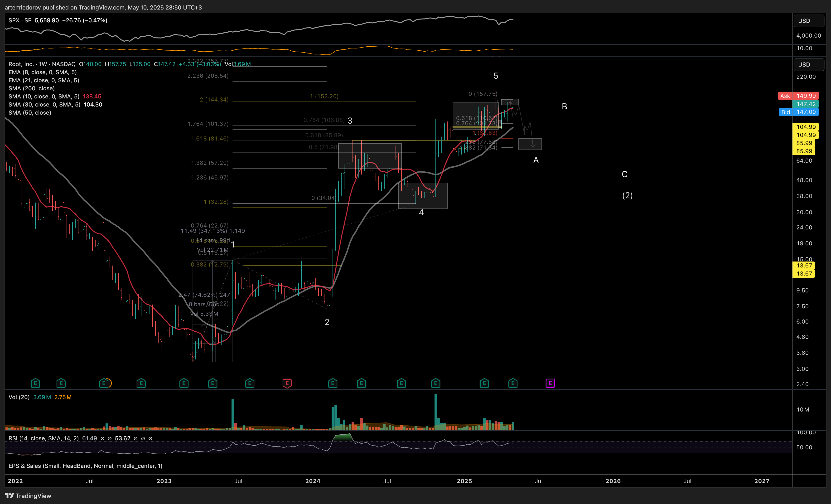
Task: Click the 4,000.00 value on SPX axis
Action: coord(809,36)
